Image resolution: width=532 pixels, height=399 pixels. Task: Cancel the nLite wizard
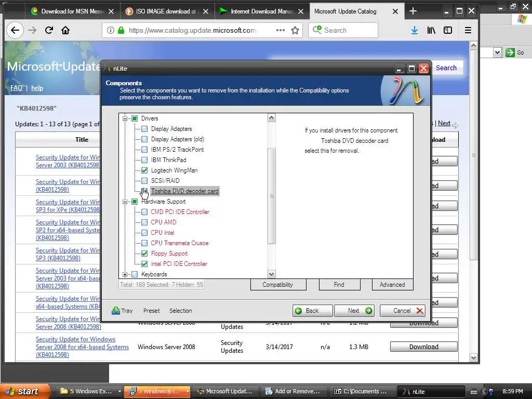[x=403, y=311]
